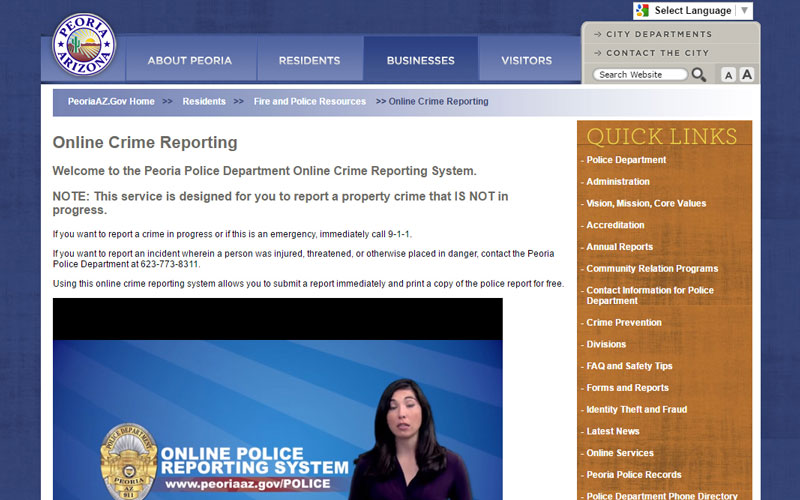Screen dimensions: 800x500
Task: Open Vision, Mission, Core Values link
Action: pos(646,203)
